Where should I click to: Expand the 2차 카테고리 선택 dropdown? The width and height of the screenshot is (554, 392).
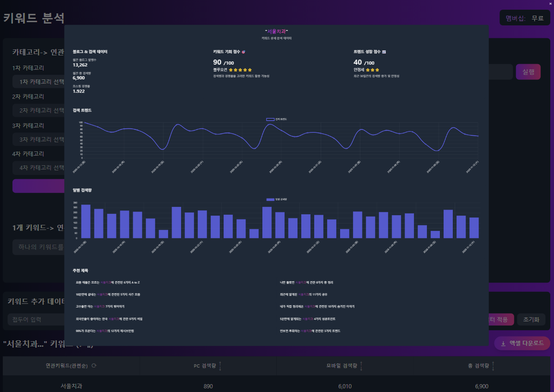pyautogui.click(x=39, y=110)
